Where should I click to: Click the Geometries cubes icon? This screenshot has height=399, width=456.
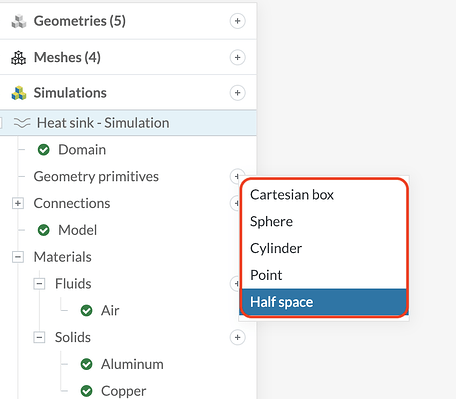19,21
